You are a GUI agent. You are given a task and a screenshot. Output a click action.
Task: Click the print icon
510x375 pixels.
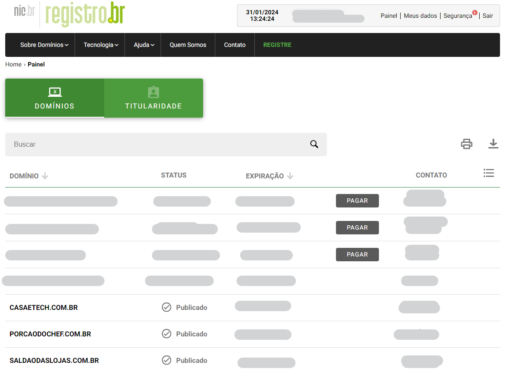[466, 144]
